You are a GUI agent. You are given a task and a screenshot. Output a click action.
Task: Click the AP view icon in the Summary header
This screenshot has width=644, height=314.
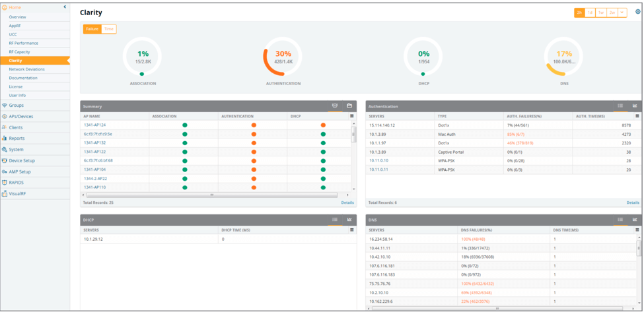[335, 106]
